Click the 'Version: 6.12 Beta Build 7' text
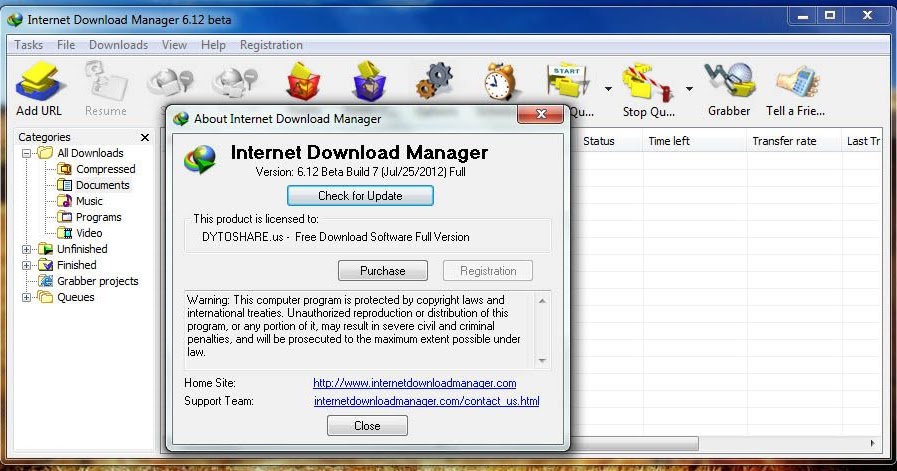 coord(317,172)
